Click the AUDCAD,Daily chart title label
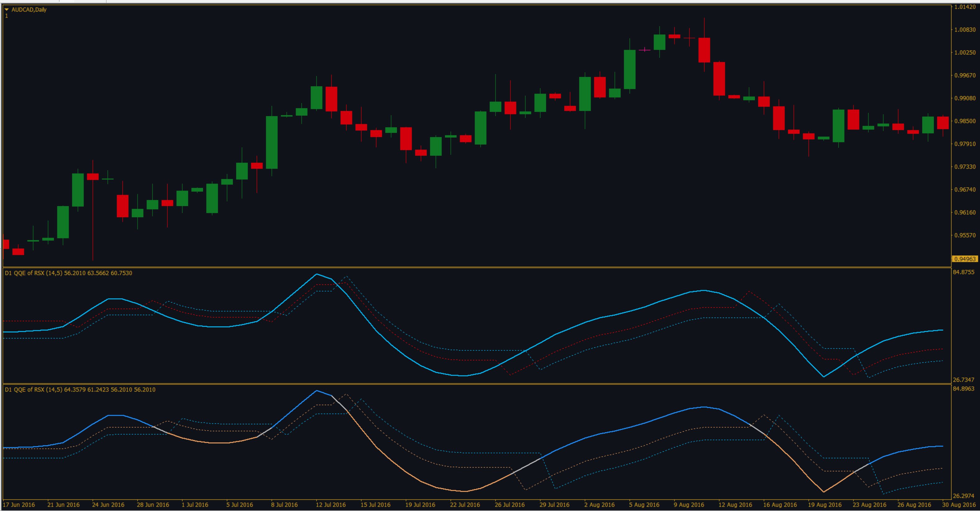The width and height of the screenshot is (980, 511). pos(29,10)
